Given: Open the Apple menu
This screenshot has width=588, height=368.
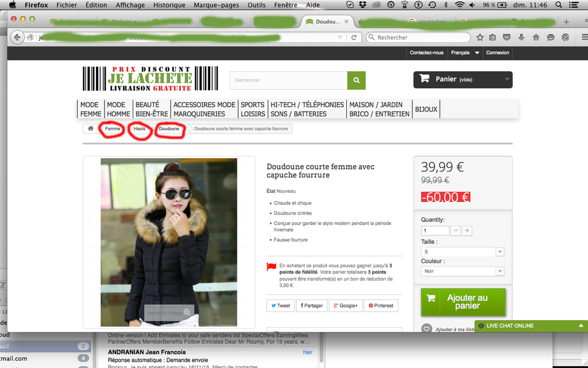Looking at the screenshot, I should (13, 5).
